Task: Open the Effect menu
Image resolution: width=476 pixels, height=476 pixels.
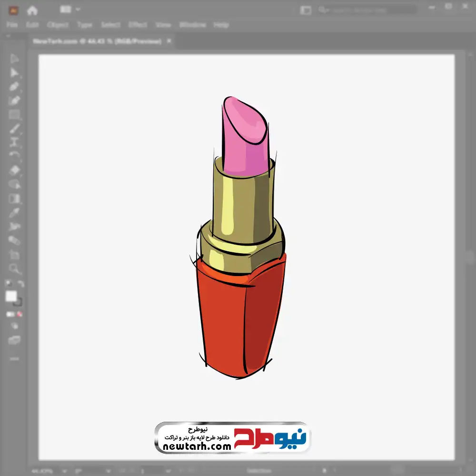Action: click(138, 25)
